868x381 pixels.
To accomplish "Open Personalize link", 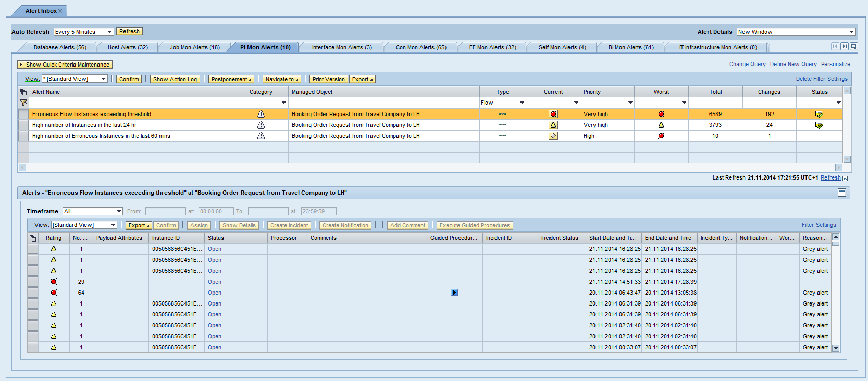I will [836, 64].
